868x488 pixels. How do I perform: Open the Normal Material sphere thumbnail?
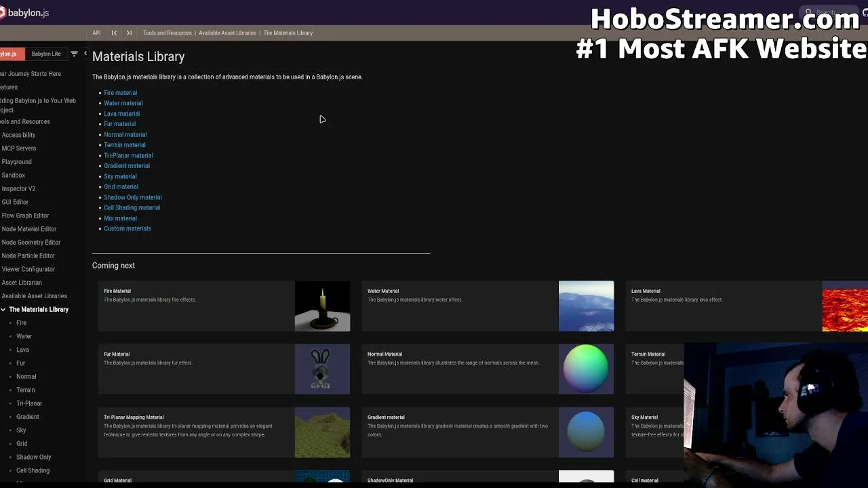pos(587,369)
